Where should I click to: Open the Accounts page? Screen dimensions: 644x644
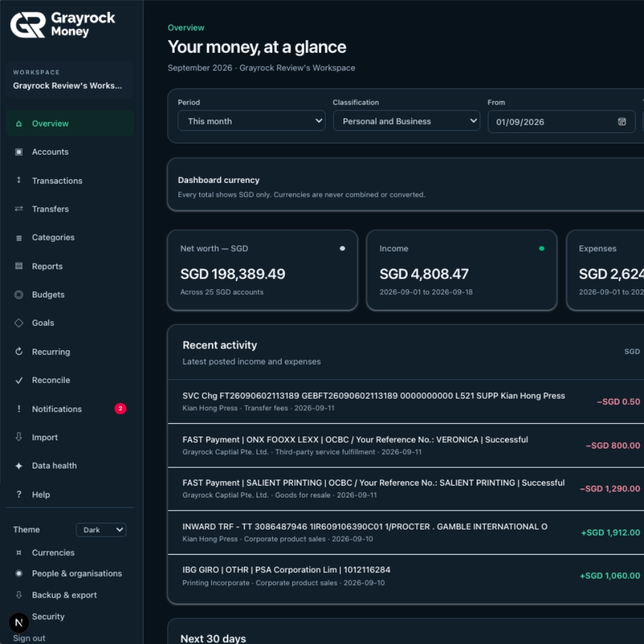click(70, 152)
